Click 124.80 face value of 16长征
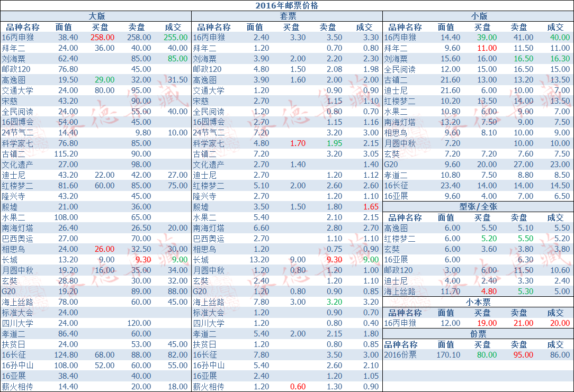 tap(66, 354)
